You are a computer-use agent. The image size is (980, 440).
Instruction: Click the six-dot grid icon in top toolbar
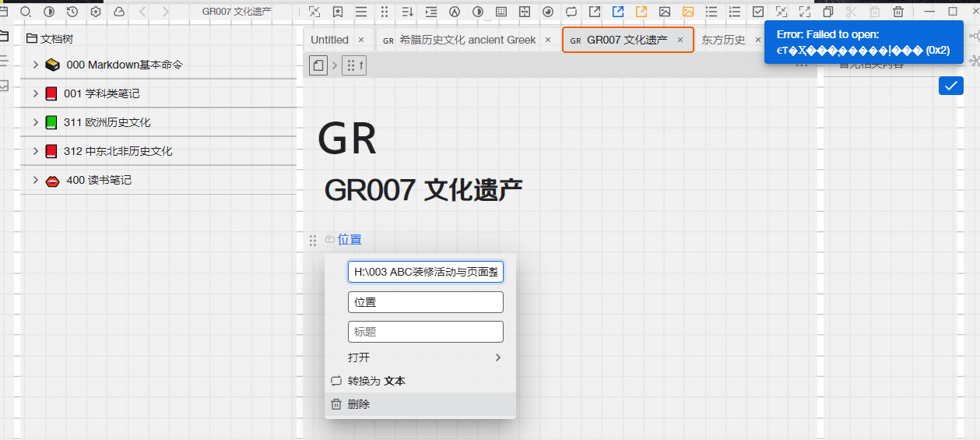click(385, 12)
